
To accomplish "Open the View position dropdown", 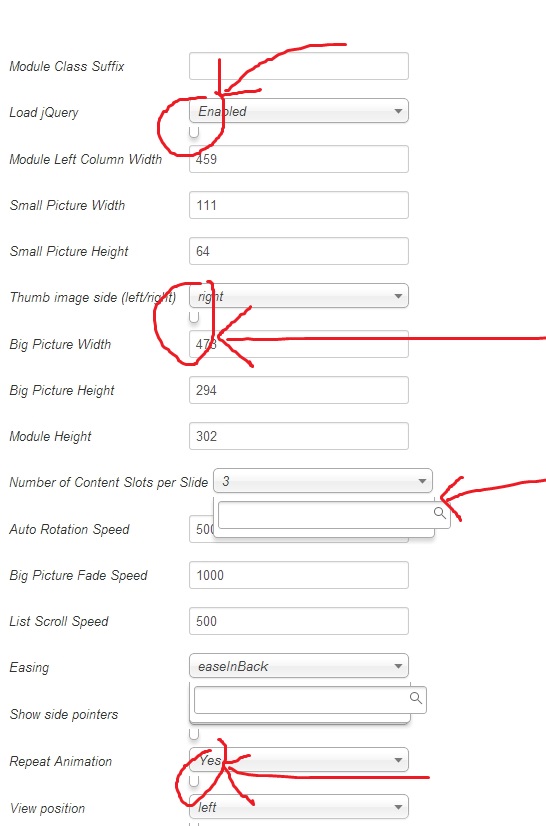I will (x=299, y=807).
